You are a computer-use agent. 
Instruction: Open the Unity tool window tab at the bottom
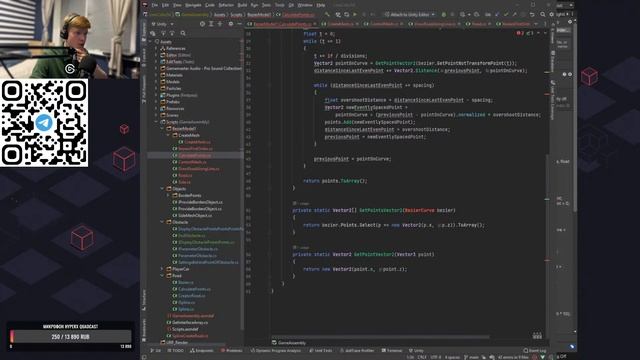coord(416,351)
